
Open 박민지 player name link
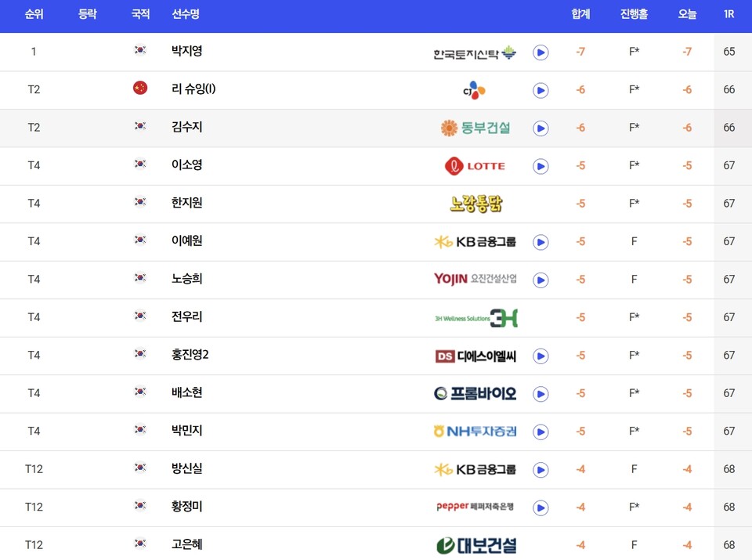(x=187, y=430)
